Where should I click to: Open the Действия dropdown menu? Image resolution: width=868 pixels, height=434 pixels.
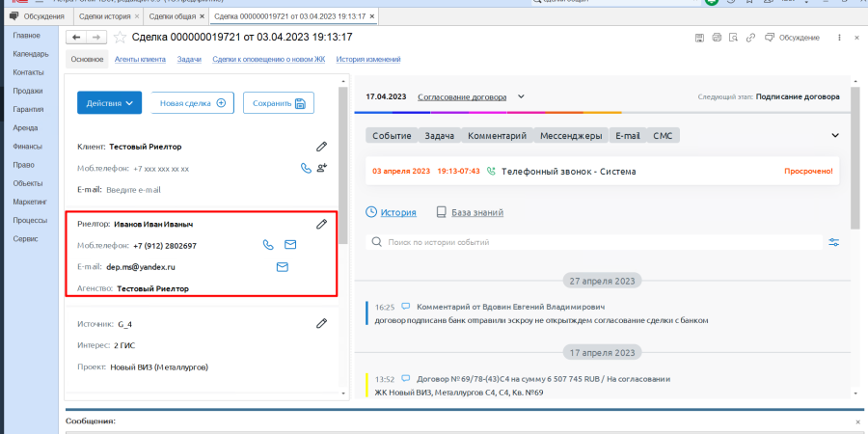pos(109,103)
